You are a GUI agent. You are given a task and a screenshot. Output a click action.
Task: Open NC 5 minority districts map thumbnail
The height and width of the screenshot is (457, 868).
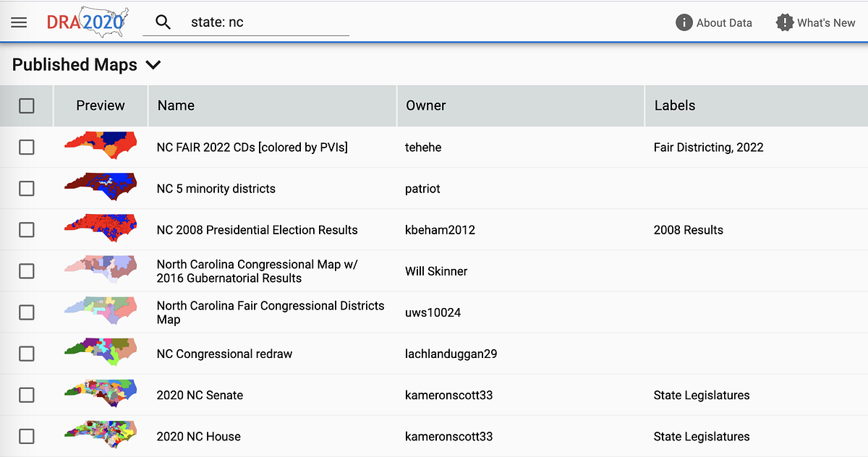coord(101,188)
